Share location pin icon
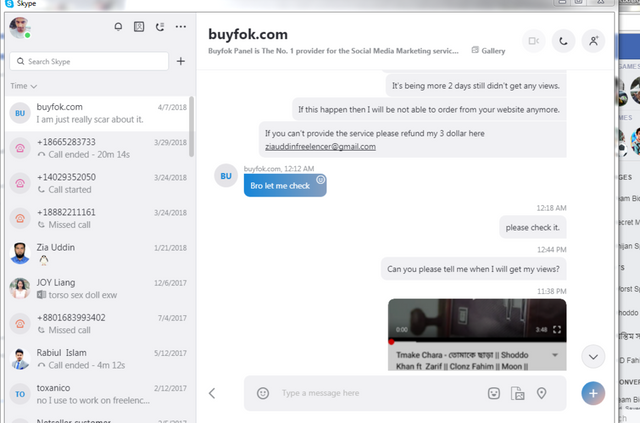Viewport: 640px width, 423px height. [541, 393]
